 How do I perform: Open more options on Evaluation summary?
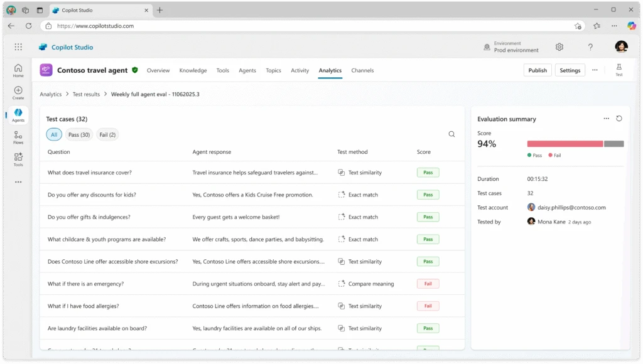coord(606,118)
